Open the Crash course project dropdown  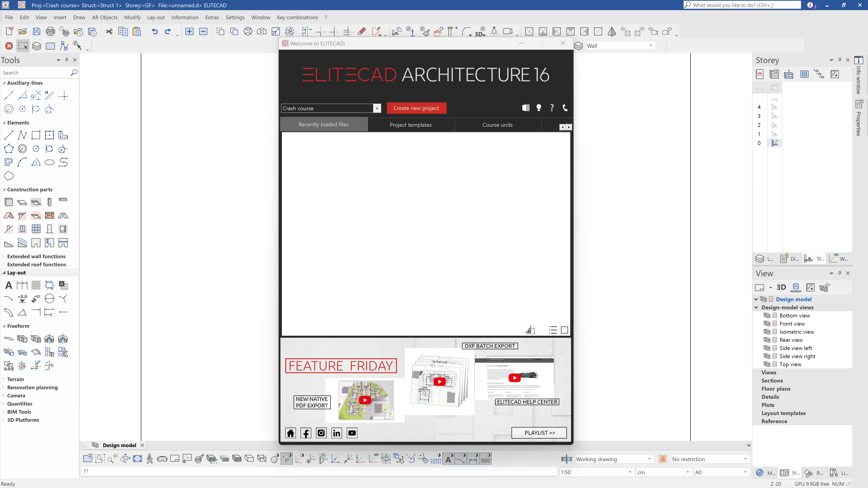tap(377, 108)
